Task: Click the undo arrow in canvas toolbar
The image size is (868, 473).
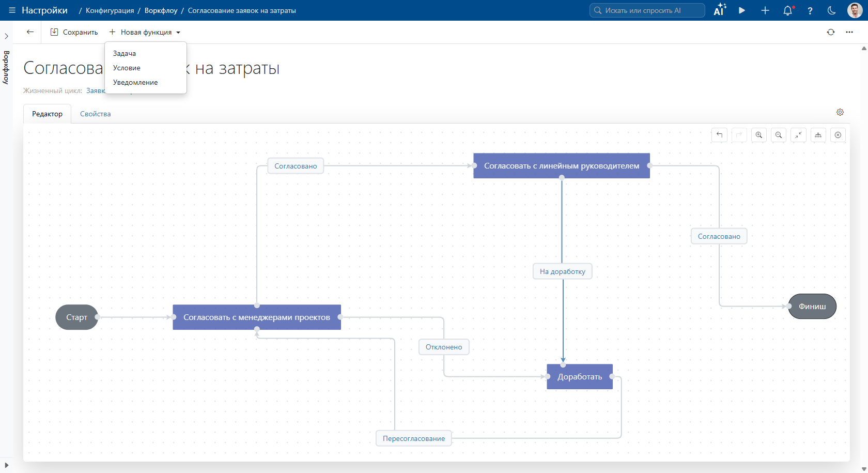Action: point(719,135)
